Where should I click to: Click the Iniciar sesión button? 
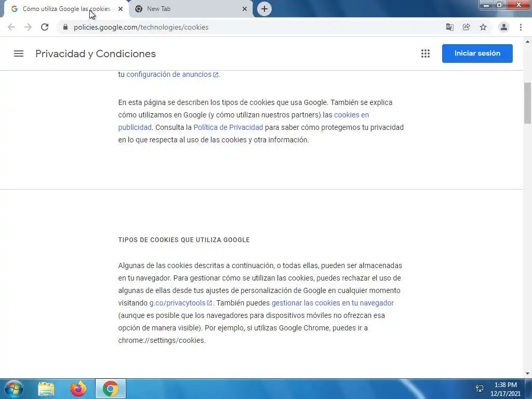click(477, 54)
